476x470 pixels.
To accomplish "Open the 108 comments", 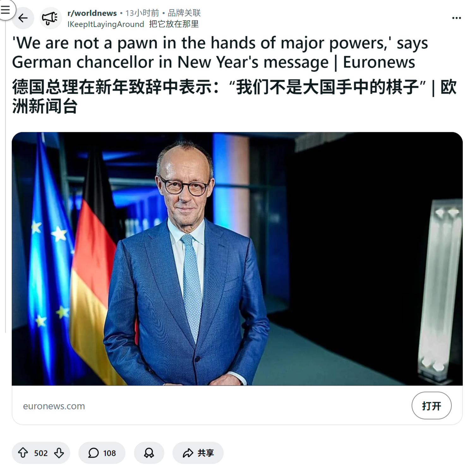I will point(102,453).
